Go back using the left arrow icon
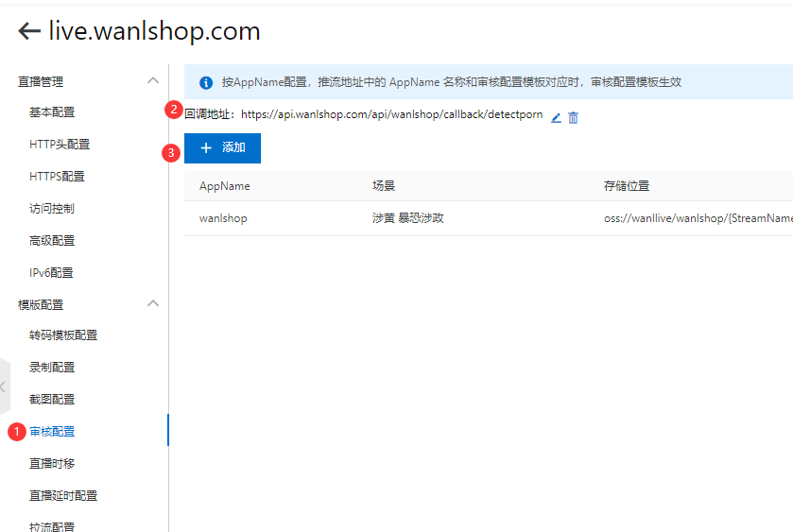Image resolution: width=793 pixels, height=532 pixels. pos(28,31)
